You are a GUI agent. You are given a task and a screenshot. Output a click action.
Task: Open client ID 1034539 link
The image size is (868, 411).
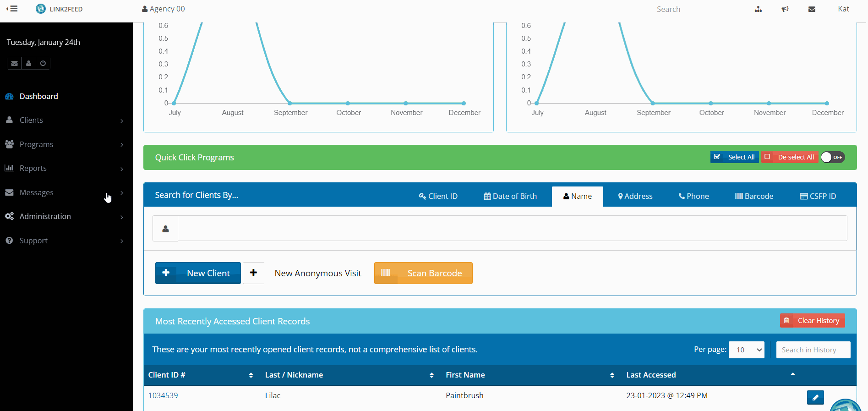[163, 395]
